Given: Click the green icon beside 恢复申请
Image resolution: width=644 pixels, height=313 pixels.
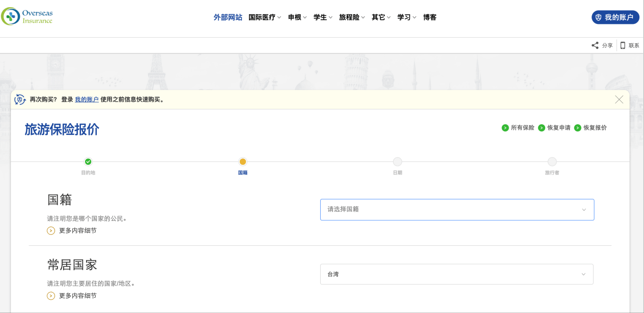Looking at the screenshot, I should click(x=541, y=128).
